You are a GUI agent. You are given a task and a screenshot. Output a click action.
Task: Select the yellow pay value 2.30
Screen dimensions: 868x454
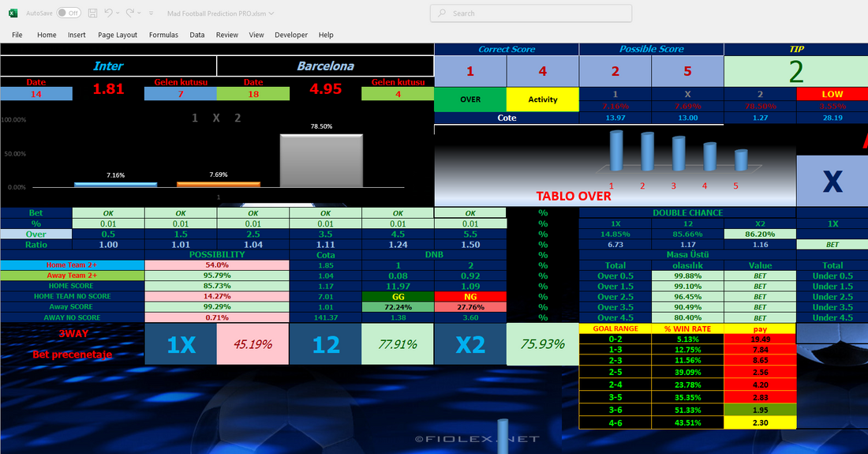[760, 423]
